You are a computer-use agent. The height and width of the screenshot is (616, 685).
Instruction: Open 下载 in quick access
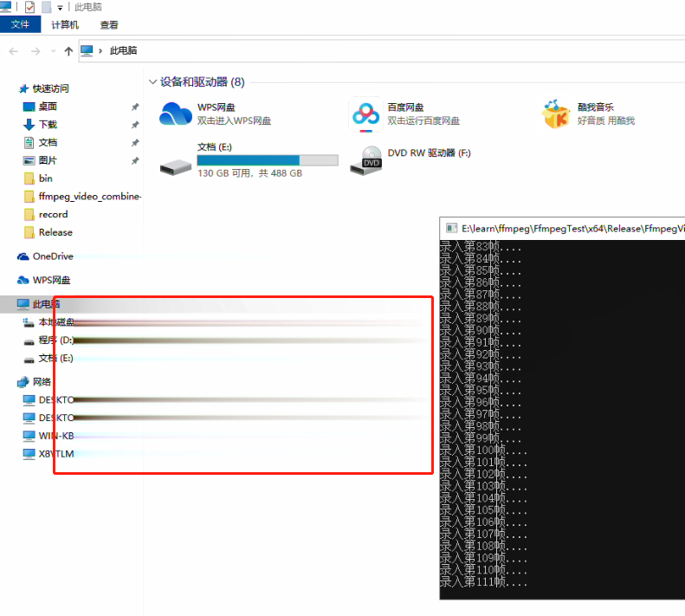pos(48,125)
